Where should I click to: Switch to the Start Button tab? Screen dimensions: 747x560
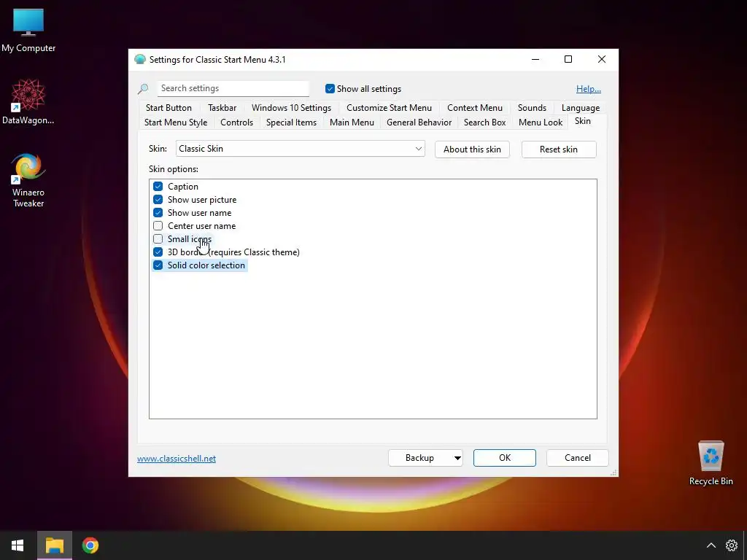[169, 108]
